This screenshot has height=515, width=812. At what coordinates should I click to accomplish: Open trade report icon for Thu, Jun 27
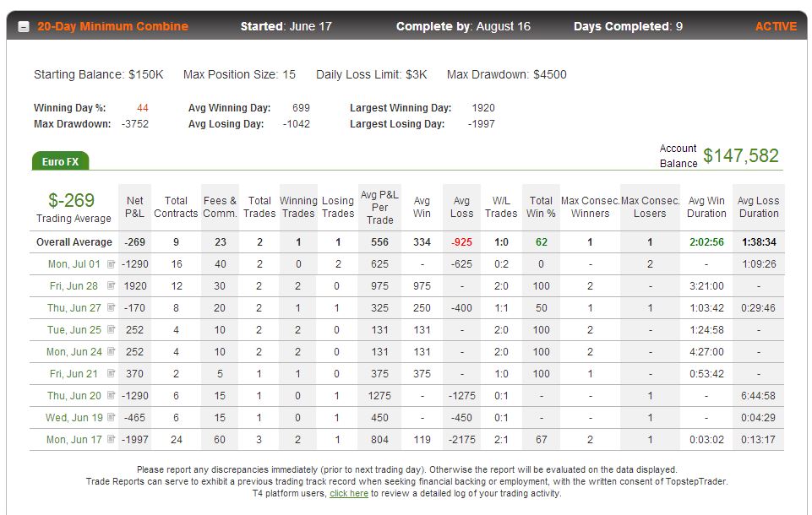tap(111, 307)
